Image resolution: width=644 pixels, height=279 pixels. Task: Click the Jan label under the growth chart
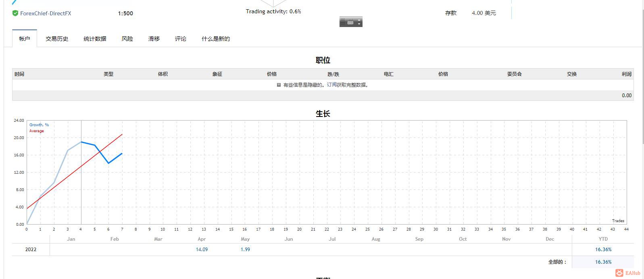point(71,239)
